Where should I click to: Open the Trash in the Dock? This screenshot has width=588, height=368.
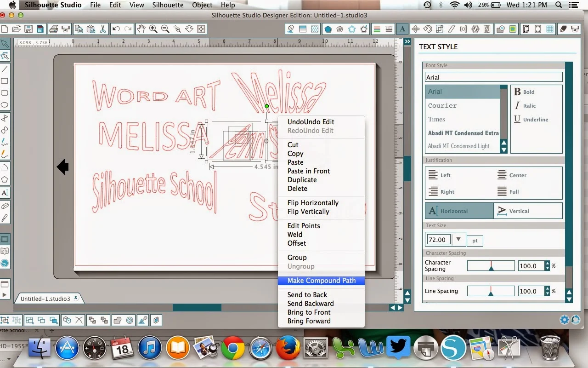click(550, 348)
